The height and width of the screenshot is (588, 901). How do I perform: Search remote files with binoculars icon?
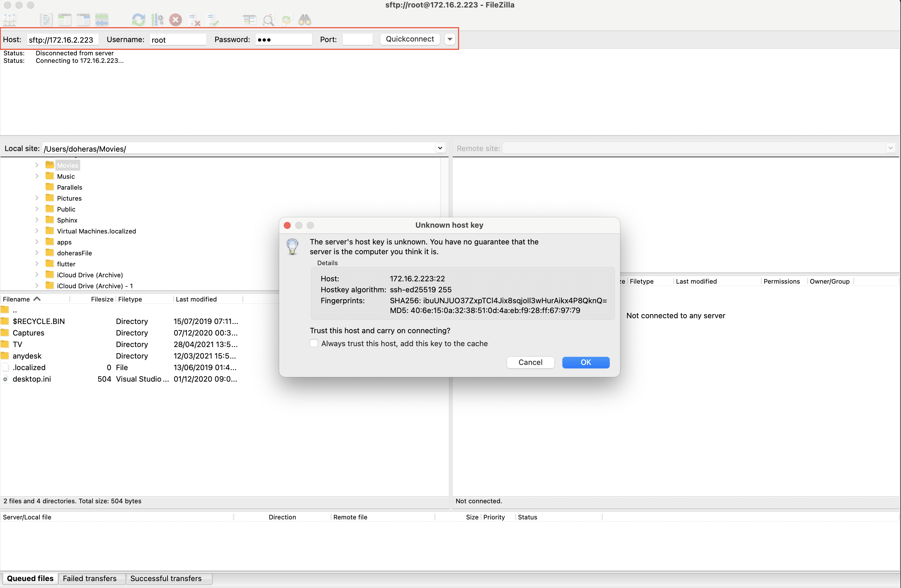pyautogui.click(x=305, y=20)
